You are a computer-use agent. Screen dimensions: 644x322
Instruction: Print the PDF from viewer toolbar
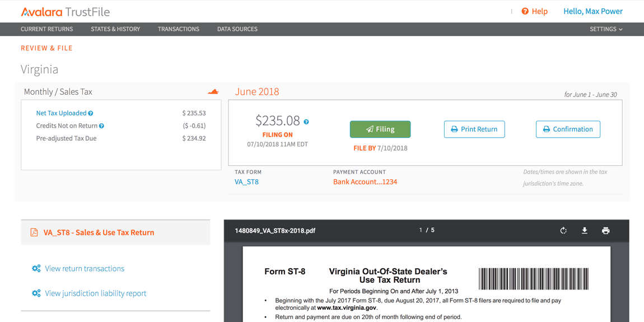tap(605, 231)
